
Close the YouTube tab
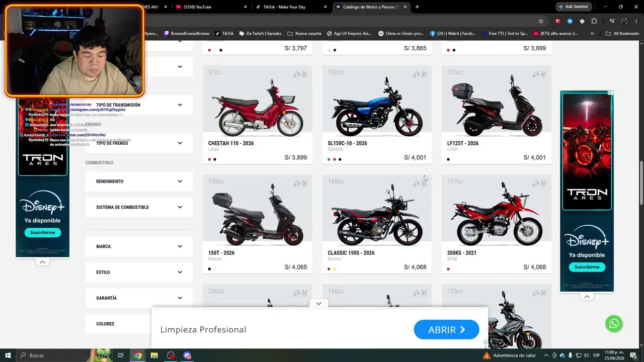[x=246, y=7]
